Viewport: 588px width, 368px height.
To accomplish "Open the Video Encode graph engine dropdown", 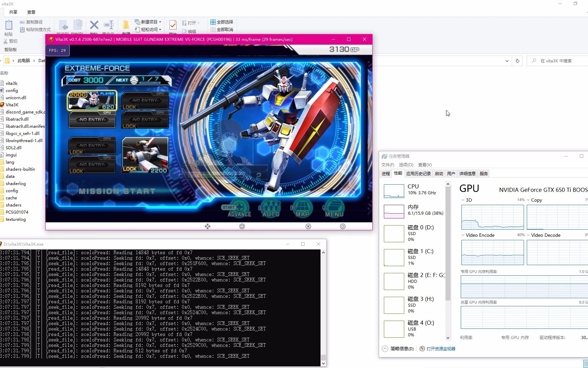I will click(463, 235).
